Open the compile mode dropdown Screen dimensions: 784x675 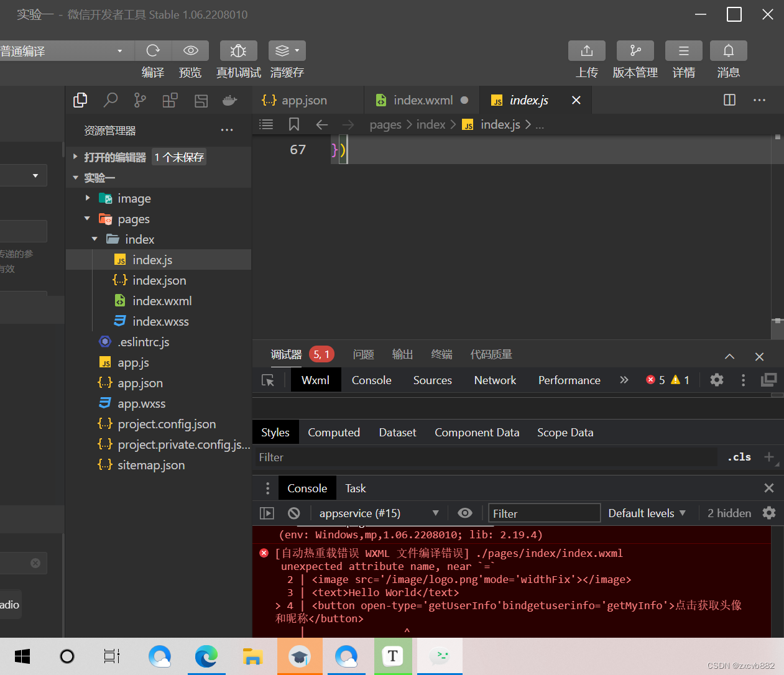point(67,51)
